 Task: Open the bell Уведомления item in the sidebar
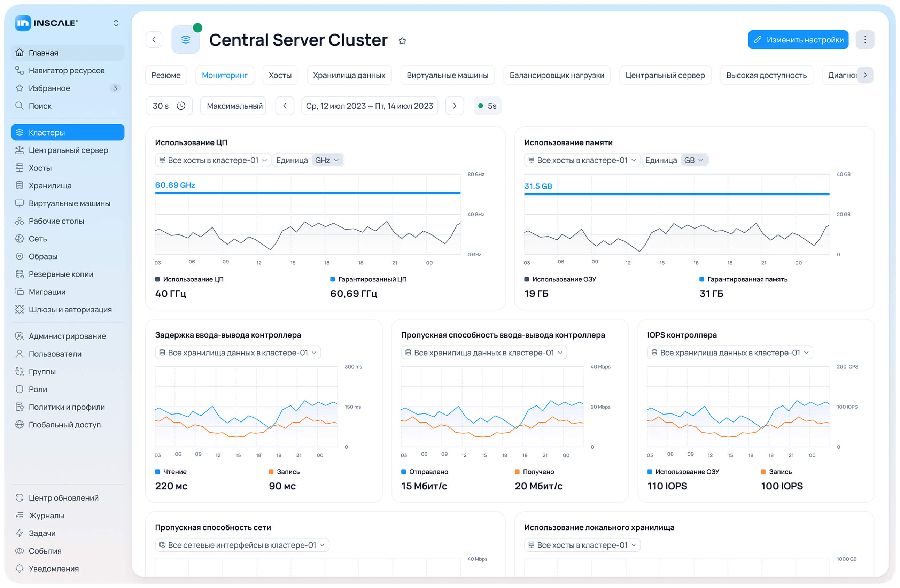pos(53,568)
